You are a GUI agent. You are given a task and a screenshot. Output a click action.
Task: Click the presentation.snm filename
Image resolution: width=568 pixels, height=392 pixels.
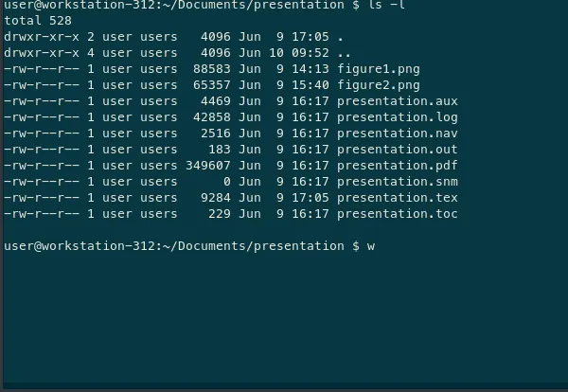pyautogui.click(x=398, y=182)
